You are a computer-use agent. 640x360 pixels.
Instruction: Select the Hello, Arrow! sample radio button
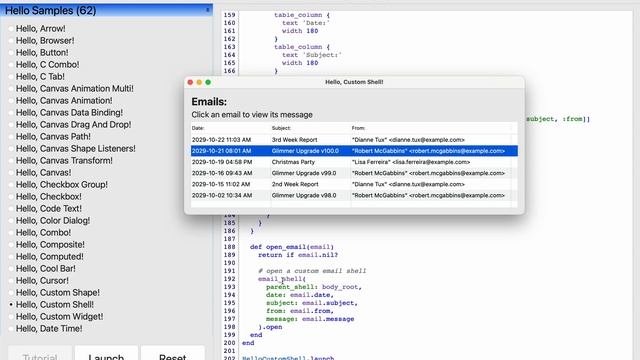(x=11, y=29)
